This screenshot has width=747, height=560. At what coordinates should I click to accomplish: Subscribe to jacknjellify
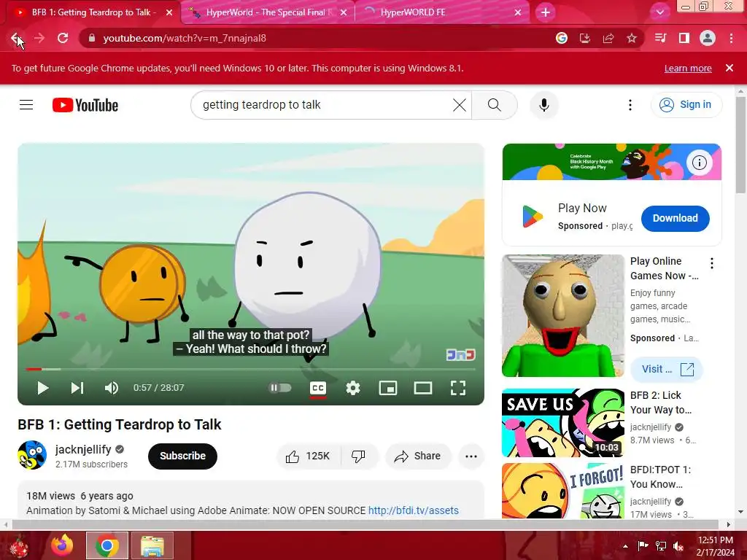tap(182, 456)
